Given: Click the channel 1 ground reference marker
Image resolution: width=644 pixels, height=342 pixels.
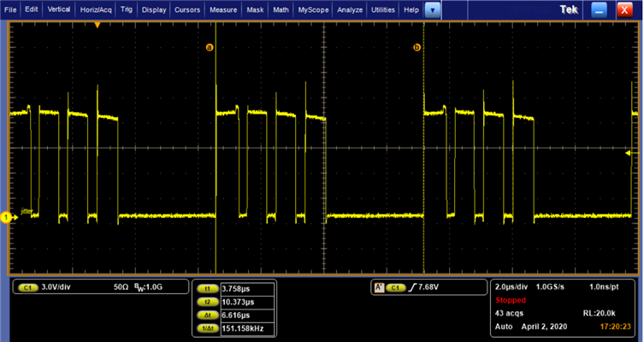Looking at the screenshot, I should [6, 218].
